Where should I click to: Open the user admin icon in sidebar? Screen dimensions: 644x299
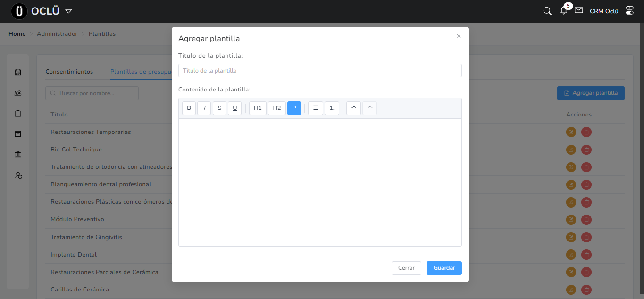coord(18,175)
